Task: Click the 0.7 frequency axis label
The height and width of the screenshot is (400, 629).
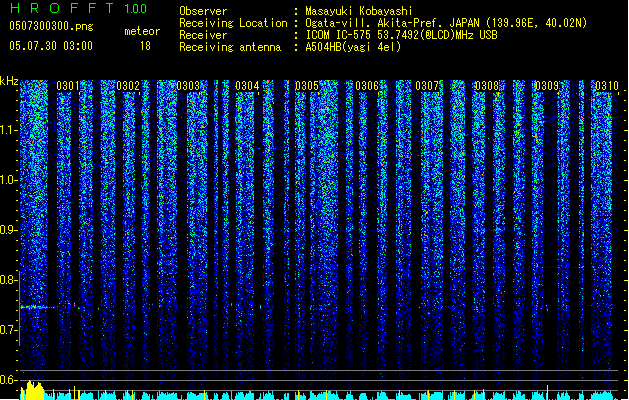Action: pos(9,330)
